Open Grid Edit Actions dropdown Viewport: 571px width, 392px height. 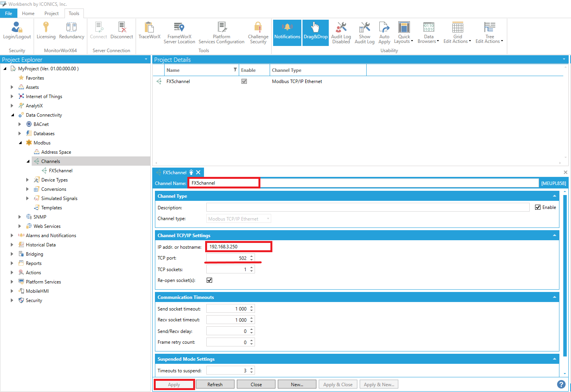457,33
